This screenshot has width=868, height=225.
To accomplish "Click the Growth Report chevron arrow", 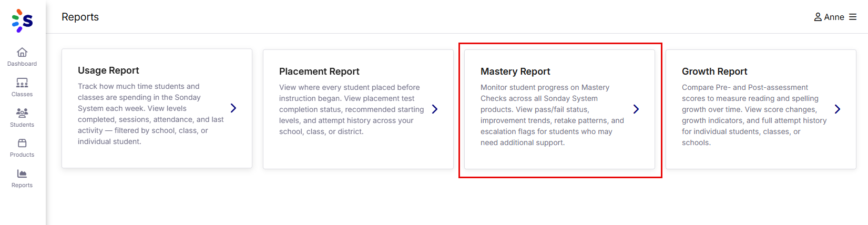I will (838, 109).
